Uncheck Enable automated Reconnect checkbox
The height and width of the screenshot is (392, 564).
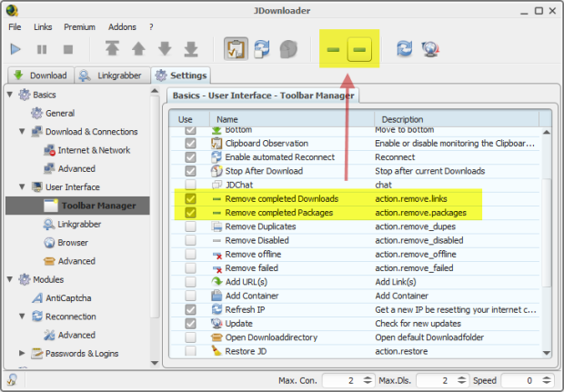(x=190, y=157)
